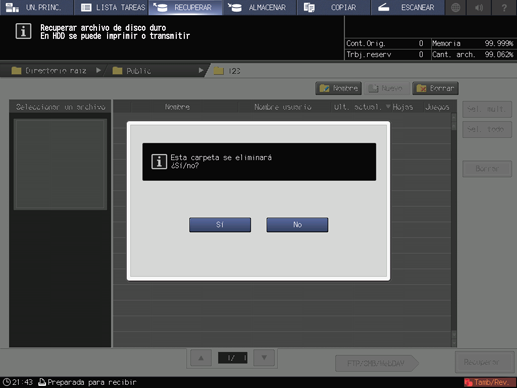Click the file preview thumbnail area
The image size is (517, 388).
(60, 164)
